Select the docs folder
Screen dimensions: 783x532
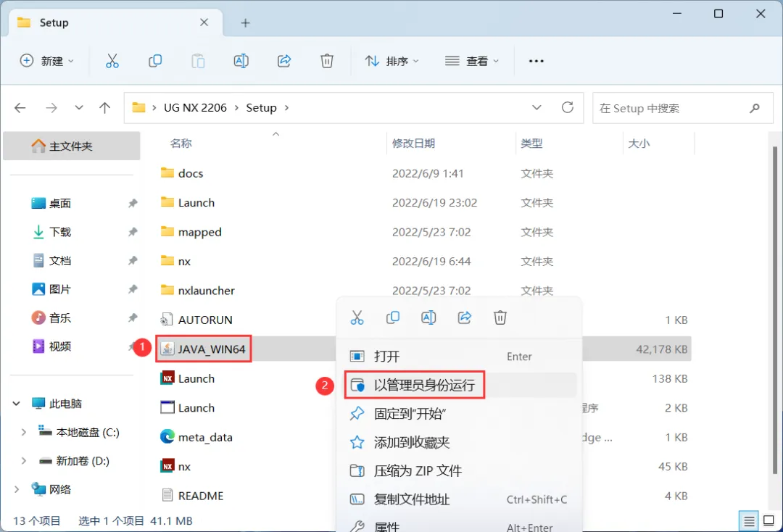point(182,173)
